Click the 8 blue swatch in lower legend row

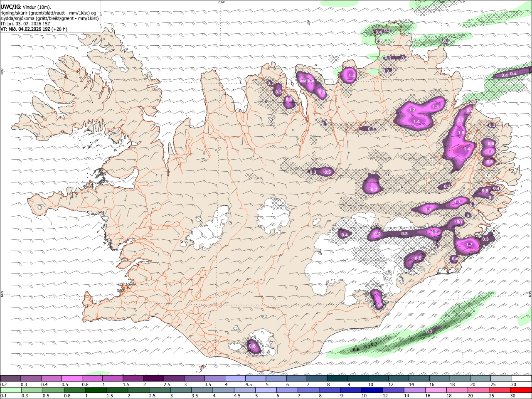pyautogui.click(x=330, y=390)
